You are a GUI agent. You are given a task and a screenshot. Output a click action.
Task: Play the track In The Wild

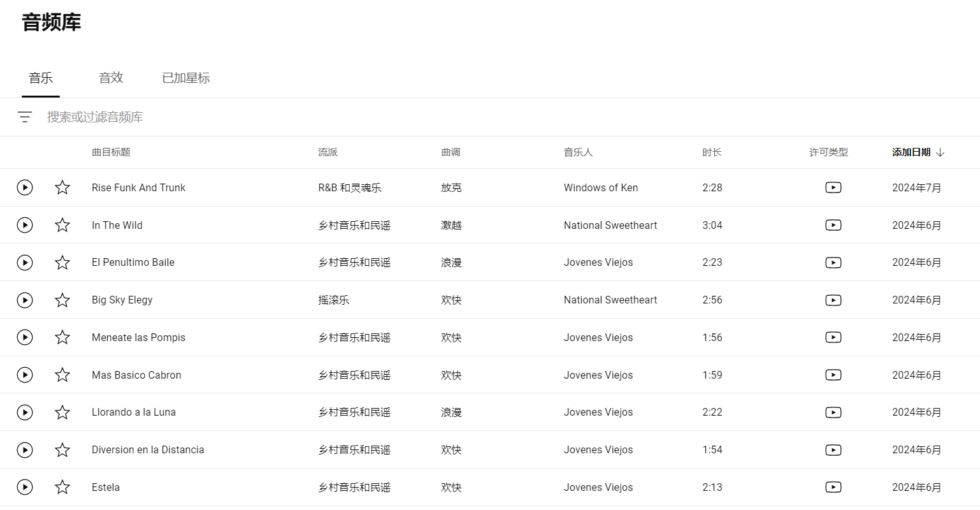(x=25, y=225)
